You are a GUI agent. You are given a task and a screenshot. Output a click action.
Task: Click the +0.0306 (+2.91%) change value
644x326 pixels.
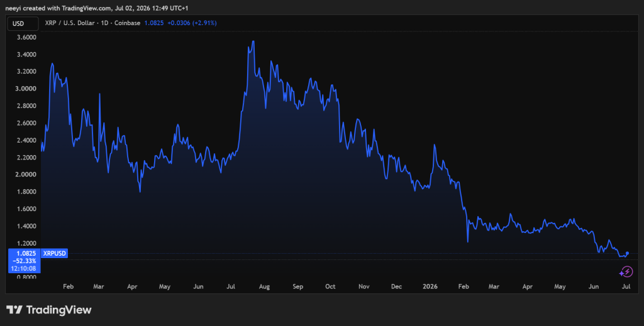[192, 23]
